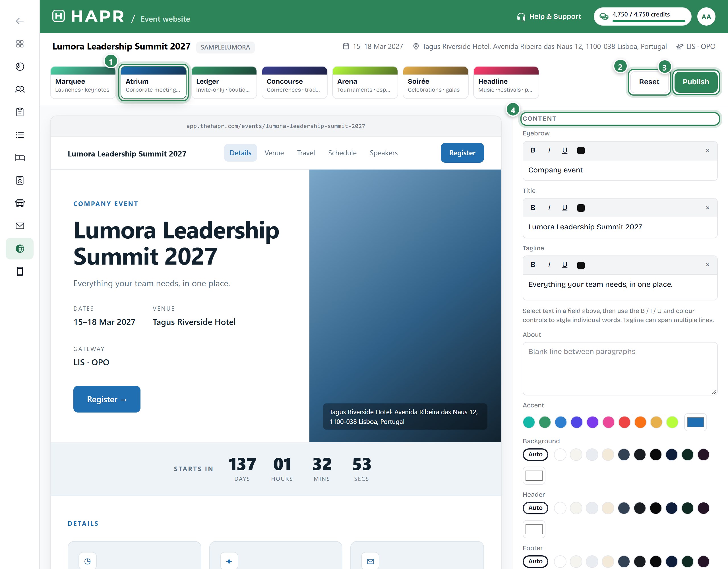Toggle underline in Tagline field toolbar
This screenshot has height=569, width=728.
pos(564,265)
